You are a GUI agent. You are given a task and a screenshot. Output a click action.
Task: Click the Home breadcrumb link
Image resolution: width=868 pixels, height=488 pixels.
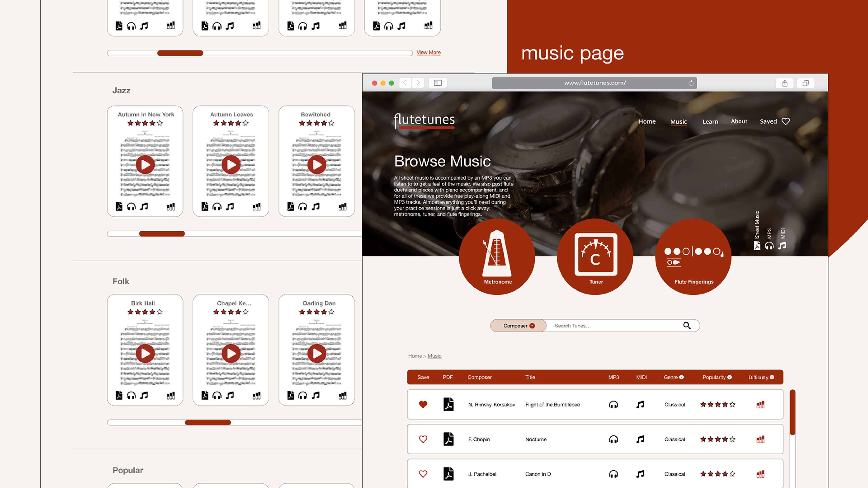(x=415, y=356)
